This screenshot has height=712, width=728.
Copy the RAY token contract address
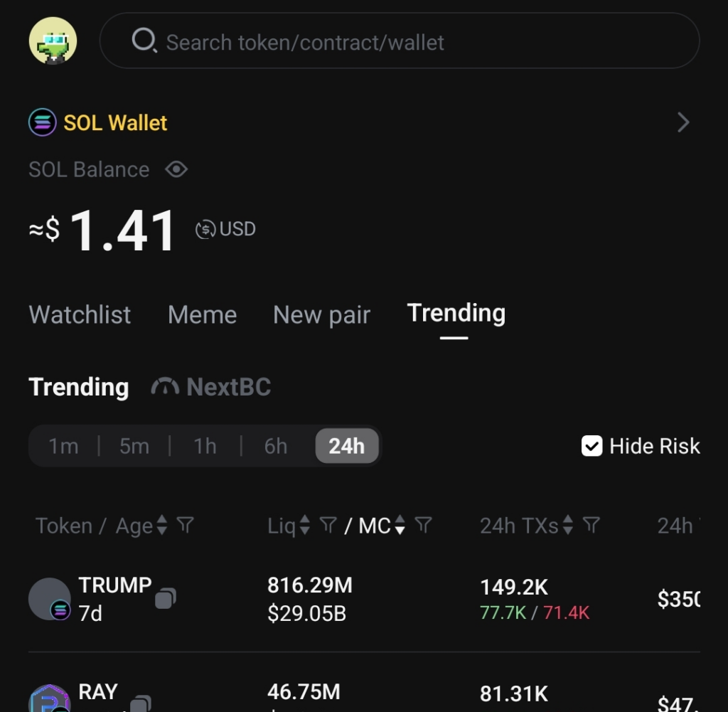click(140, 703)
